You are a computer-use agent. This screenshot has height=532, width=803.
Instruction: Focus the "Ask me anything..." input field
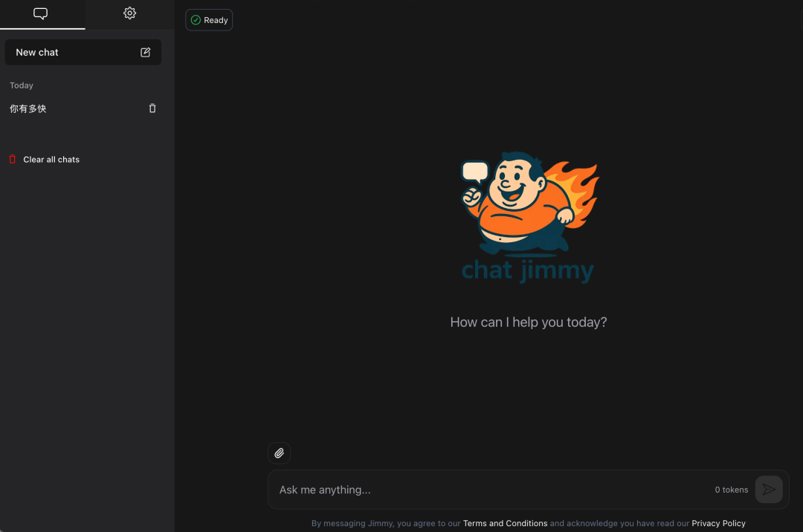[483, 490]
